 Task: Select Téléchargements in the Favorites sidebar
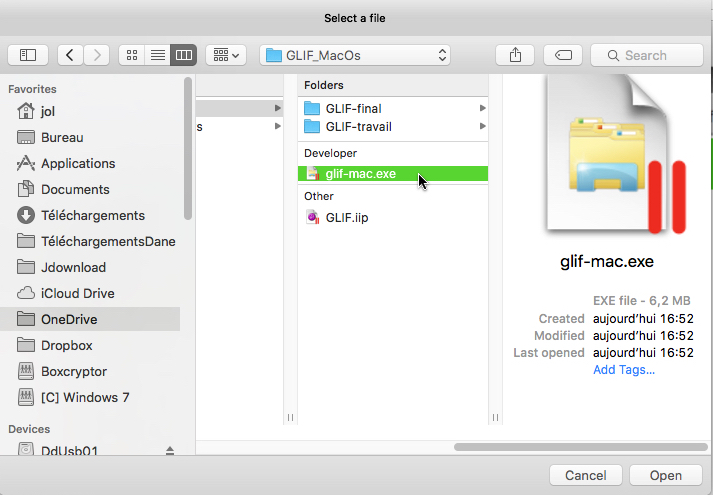coord(92,215)
